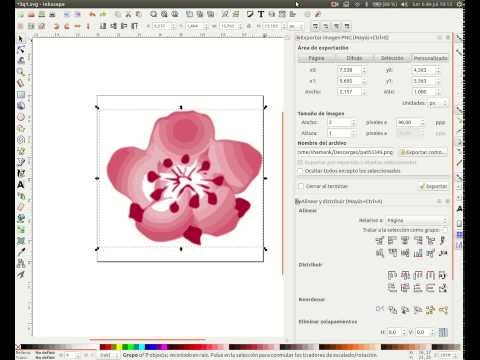Open Fill and Stroke dialog icon
480x360 pixels.
[250, 14]
